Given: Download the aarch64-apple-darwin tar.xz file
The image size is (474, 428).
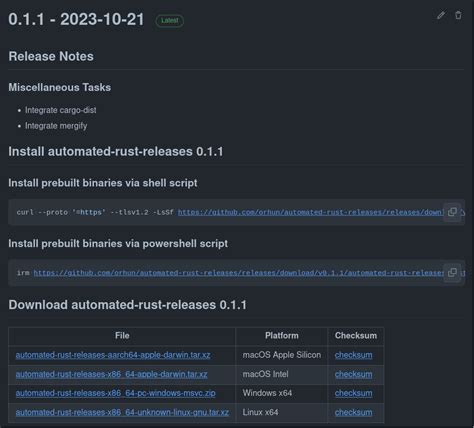Looking at the screenshot, I should tap(113, 355).
